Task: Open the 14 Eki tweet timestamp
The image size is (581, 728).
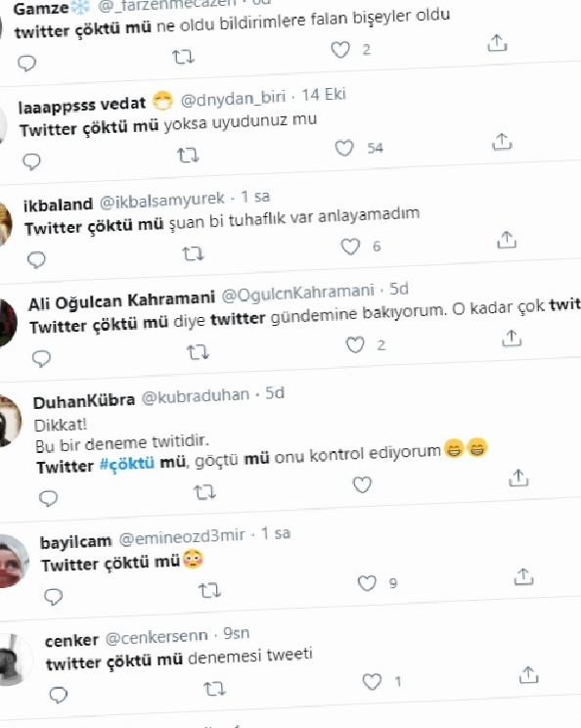Action: coord(324,95)
